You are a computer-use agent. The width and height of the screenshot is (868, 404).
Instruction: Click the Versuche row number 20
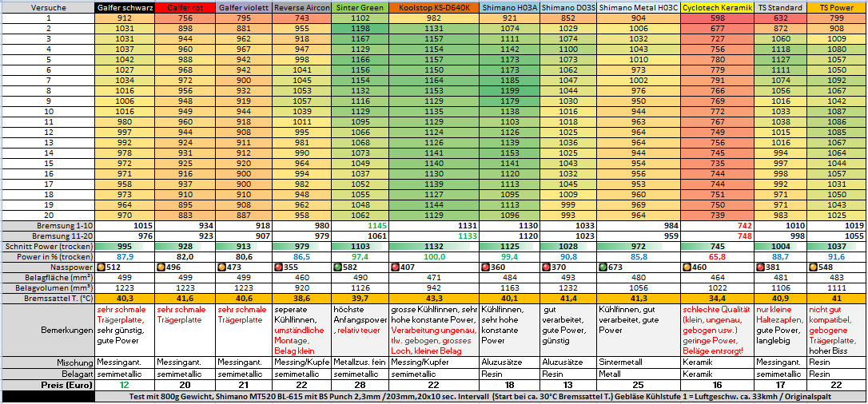(x=48, y=215)
